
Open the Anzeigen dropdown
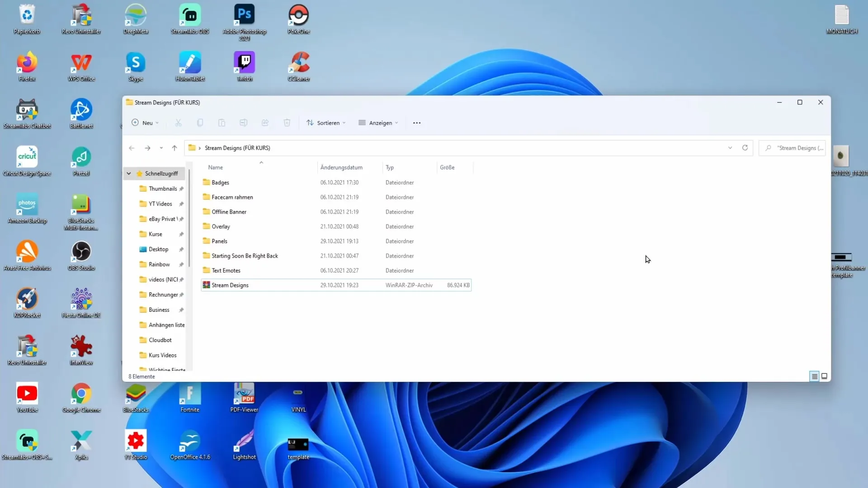pos(378,123)
